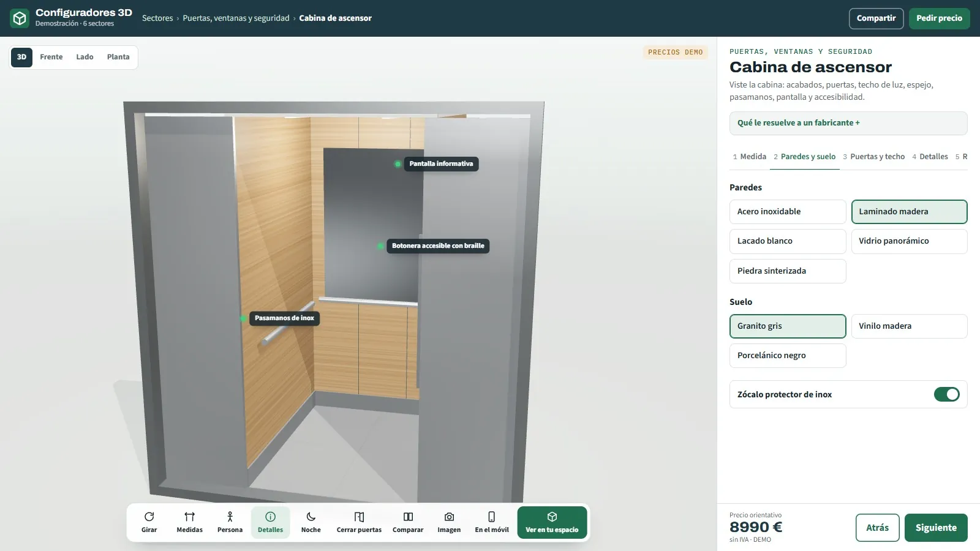This screenshot has width=980, height=551.
Task: Click the Pantalla informativa hotspot label
Action: 441,164
